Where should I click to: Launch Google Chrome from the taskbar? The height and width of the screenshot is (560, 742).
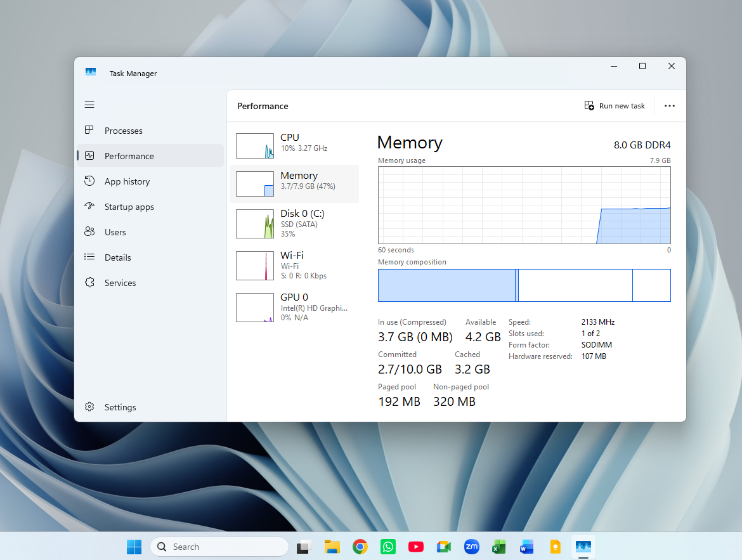[x=360, y=547]
